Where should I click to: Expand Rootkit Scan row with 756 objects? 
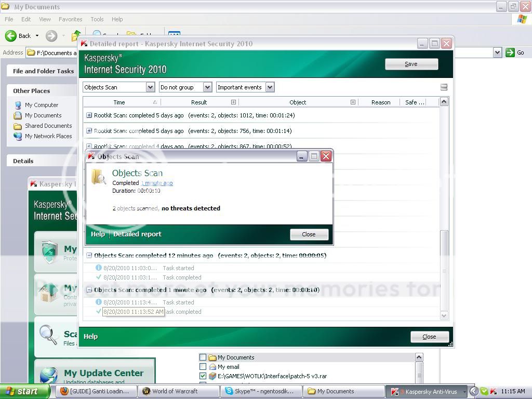click(x=89, y=130)
